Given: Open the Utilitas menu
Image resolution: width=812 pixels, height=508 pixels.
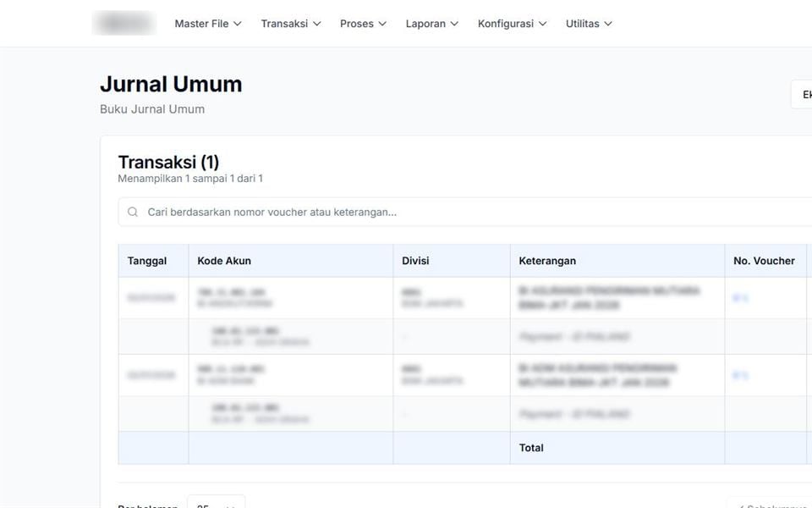Looking at the screenshot, I should (x=589, y=24).
